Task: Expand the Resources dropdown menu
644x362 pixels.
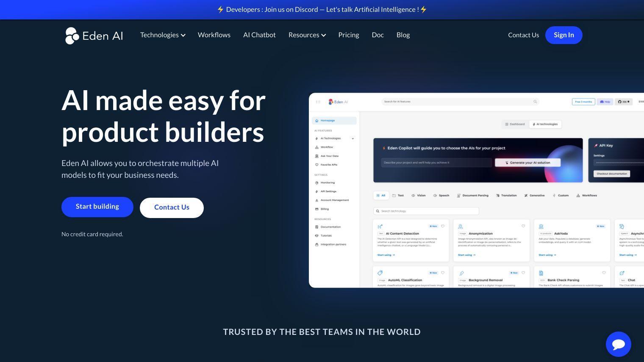Action: pos(307,35)
